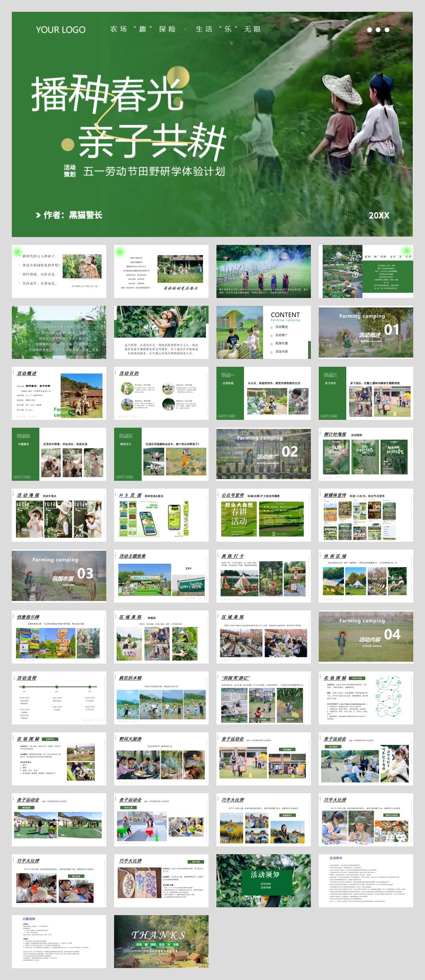Open 亲子运动会 slide with wheelbarrow race photo
The width and height of the screenshot is (425, 980).
(x=161, y=820)
